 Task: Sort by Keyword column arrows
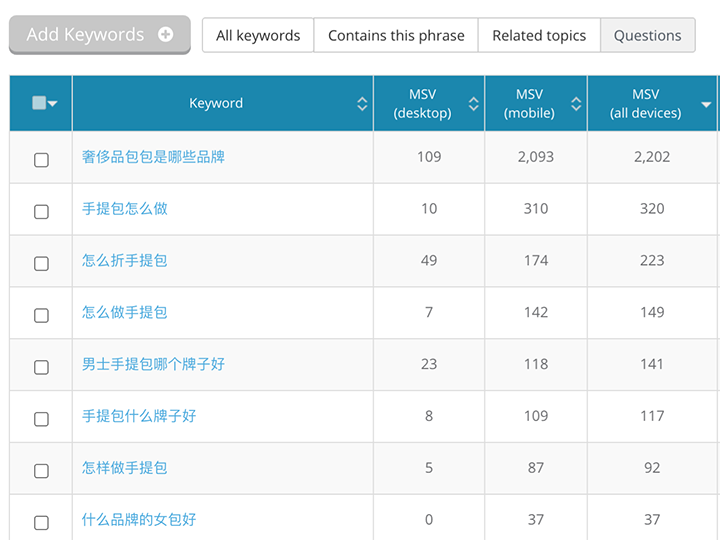tap(362, 104)
